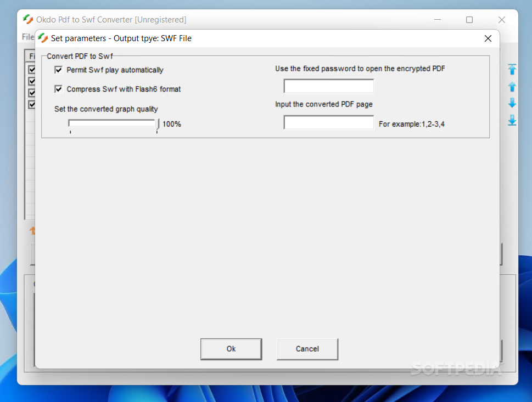532x402 pixels.
Task: Minimize the Okdo Pdf to Swf Converter window
Action: 438,20
